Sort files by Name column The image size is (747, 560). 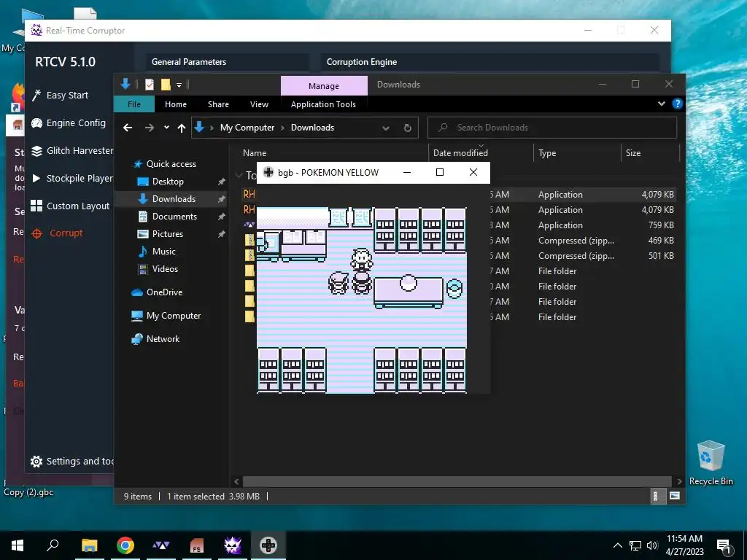click(255, 153)
